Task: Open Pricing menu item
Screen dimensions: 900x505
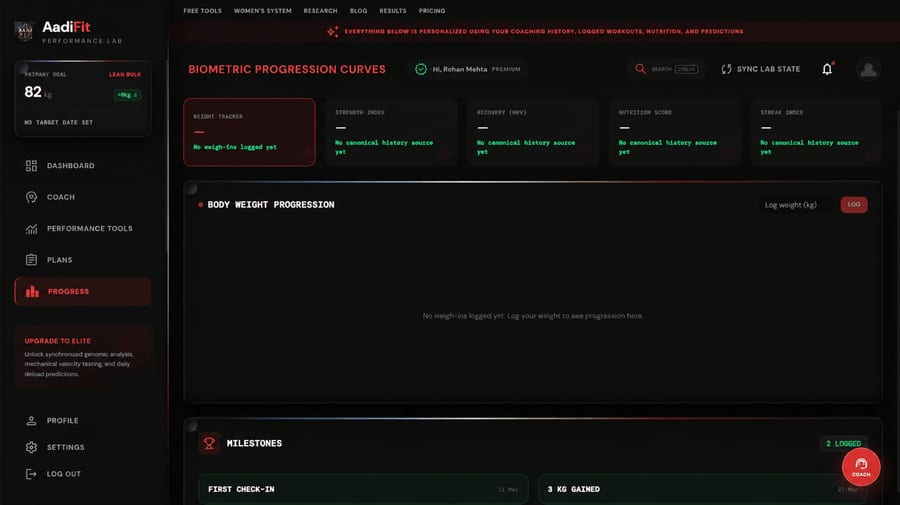Action: click(432, 11)
